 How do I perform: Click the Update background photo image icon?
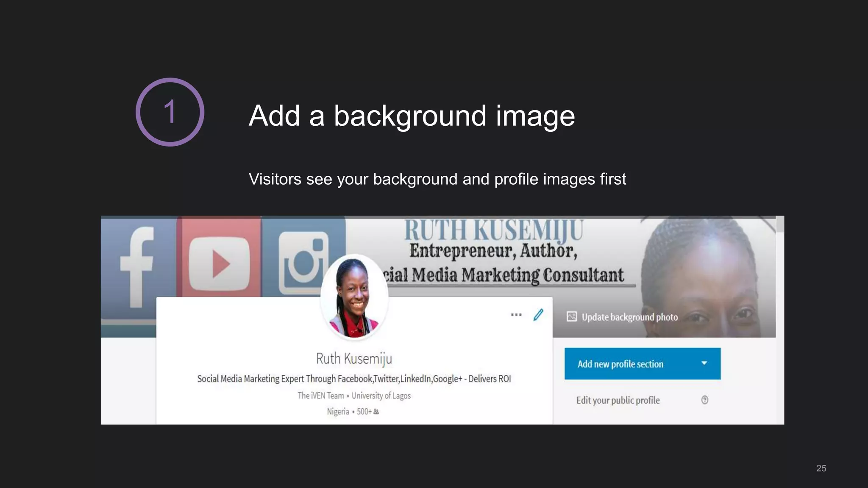click(572, 317)
